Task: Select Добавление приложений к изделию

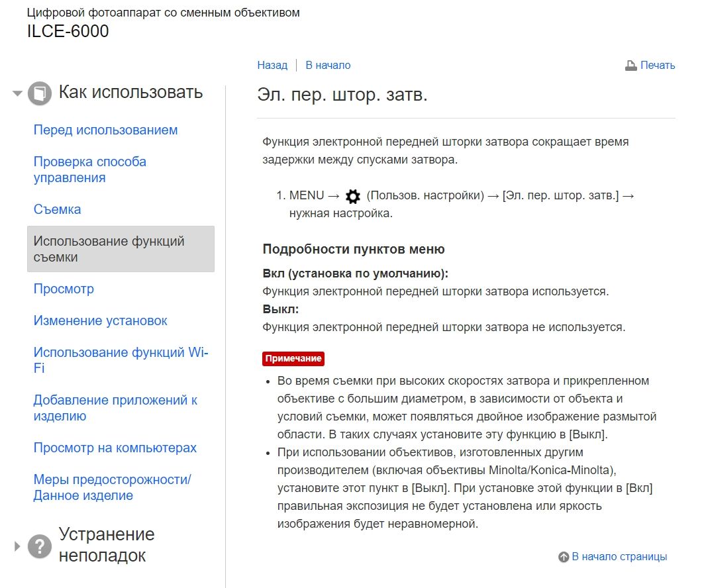Action: pyautogui.click(x=115, y=407)
